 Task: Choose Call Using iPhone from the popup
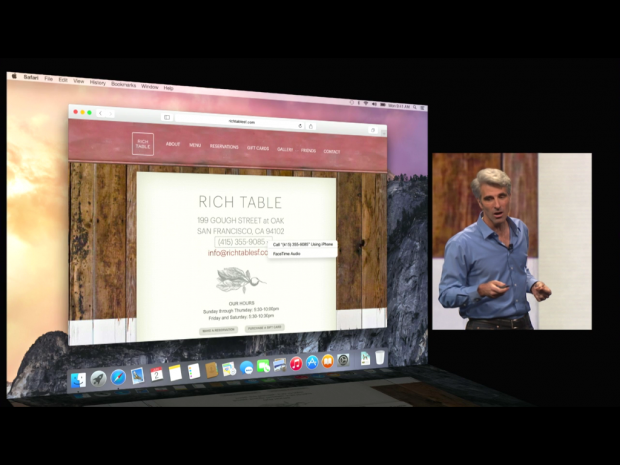pos(303,244)
